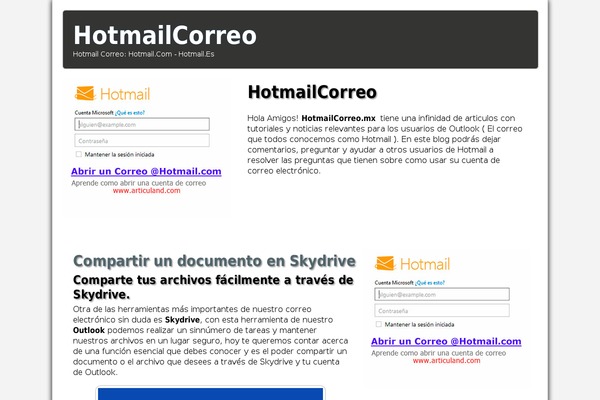Screen dimensions: 600x400
Task: Click the Contraseña password field in sidebar widget
Action: (x=442, y=310)
